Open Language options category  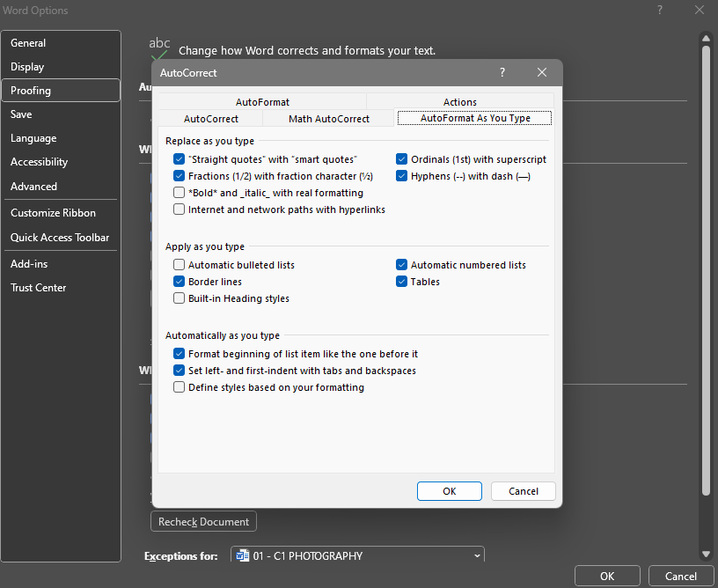pos(61,138)
